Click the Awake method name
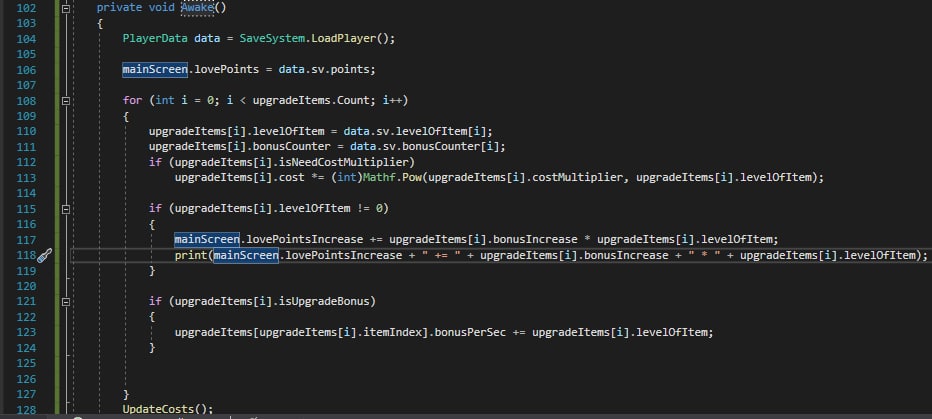The height and width of the screenshot is (419, 932). (x=197, y=8)
